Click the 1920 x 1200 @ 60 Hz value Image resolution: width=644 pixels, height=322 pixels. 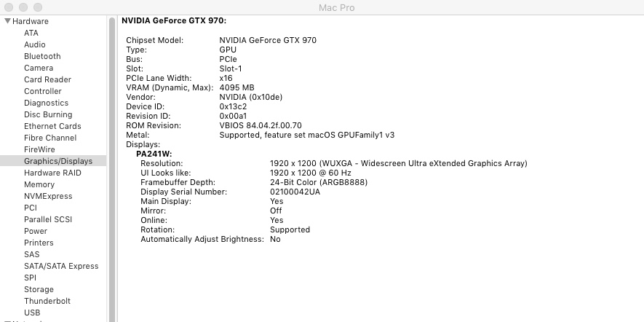point(311,173)
